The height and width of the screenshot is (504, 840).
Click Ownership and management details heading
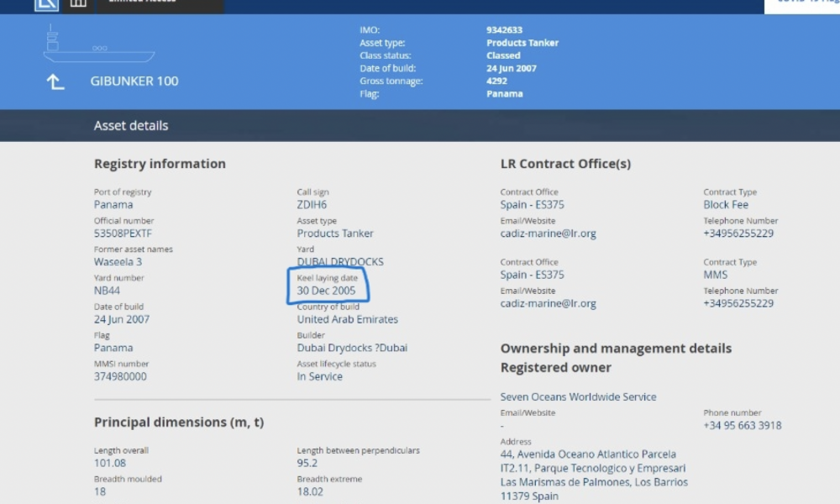click(x=616, y=348)
